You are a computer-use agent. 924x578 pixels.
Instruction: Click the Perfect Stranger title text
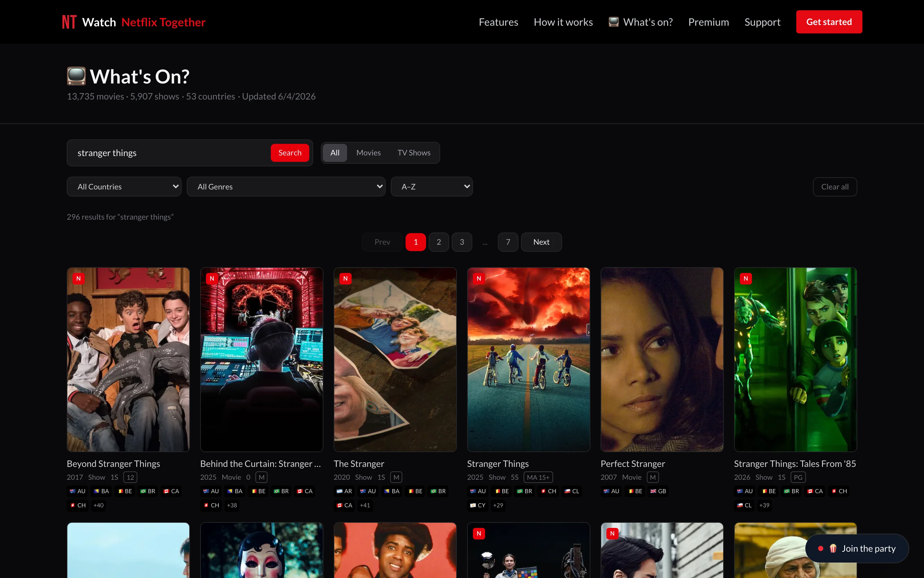(x=633, y=464)
